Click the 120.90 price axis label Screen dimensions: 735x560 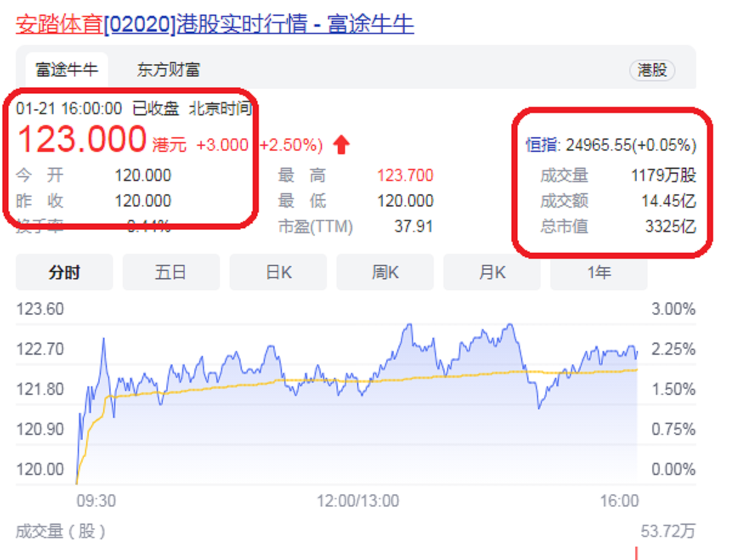pyautogui.click(x=39, y=429)
